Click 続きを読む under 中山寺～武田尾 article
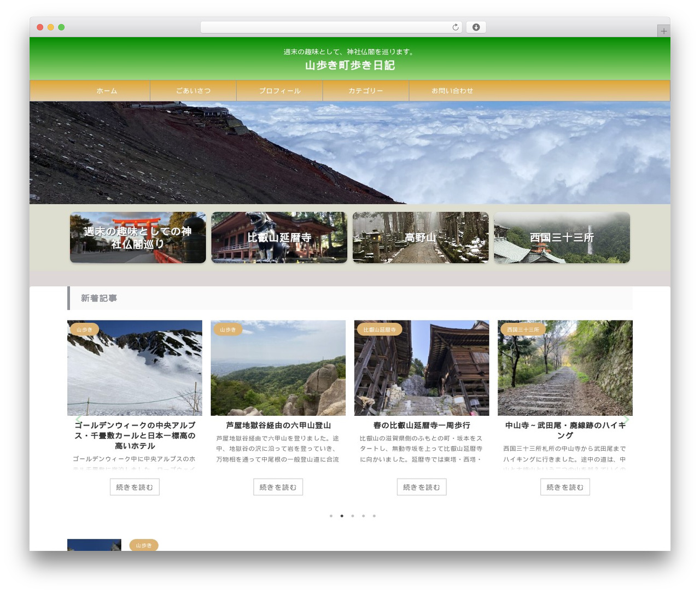The height and width of the screenshot is (593, 700). click(x=565, y=487)
